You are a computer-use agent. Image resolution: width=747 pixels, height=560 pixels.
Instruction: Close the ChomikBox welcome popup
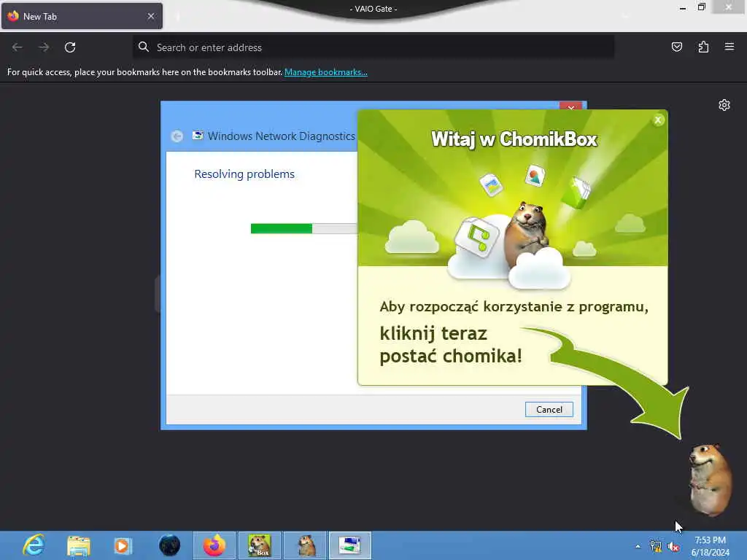pos(658,120)
